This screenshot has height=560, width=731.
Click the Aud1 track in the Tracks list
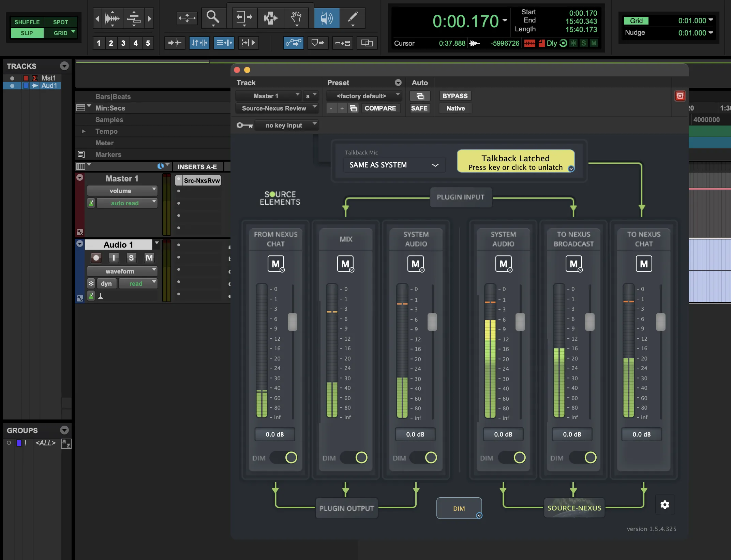pyautogui.click(x=49, y=86)
